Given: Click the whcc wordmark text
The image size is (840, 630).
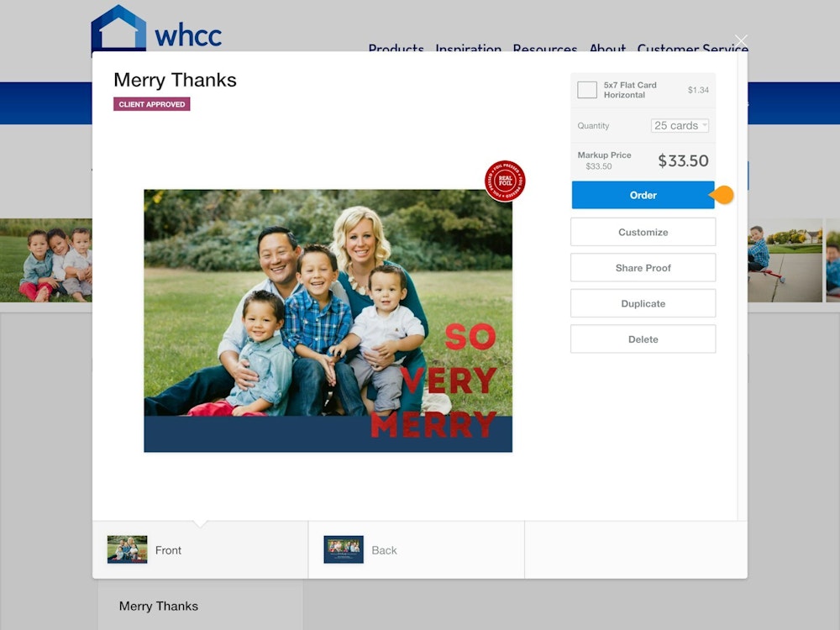Looking at the screenshot, I should (188, 36).
